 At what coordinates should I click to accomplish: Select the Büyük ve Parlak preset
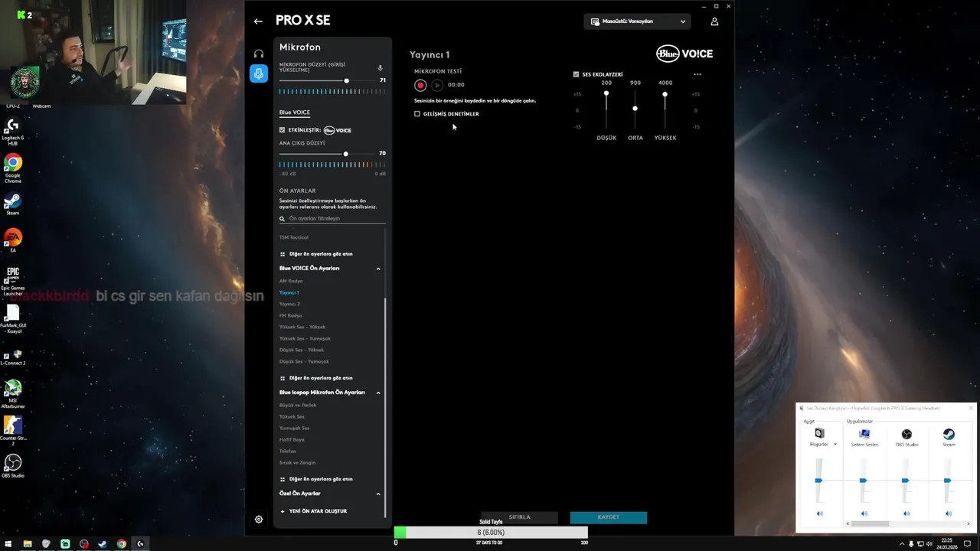pos(298,405)
